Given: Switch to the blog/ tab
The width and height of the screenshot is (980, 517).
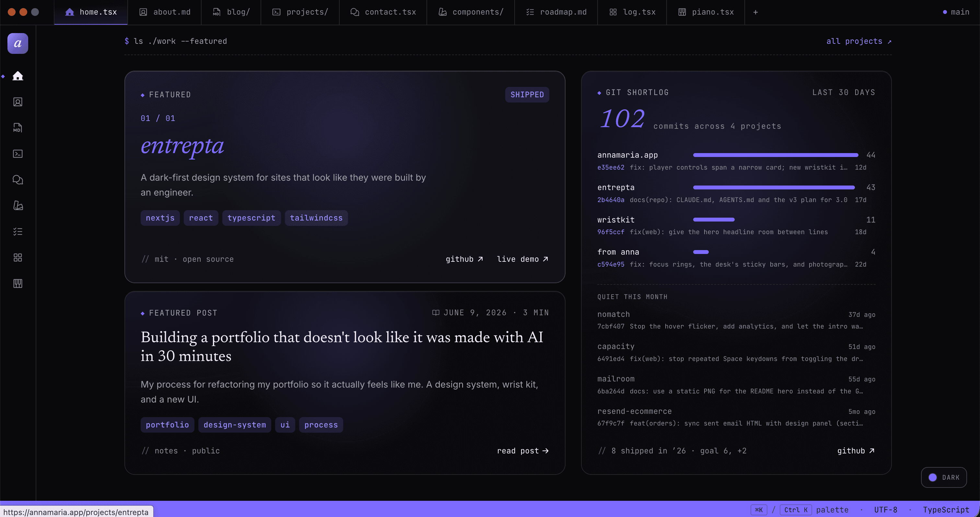Looking at the screenshot, I should pos(231,12).
